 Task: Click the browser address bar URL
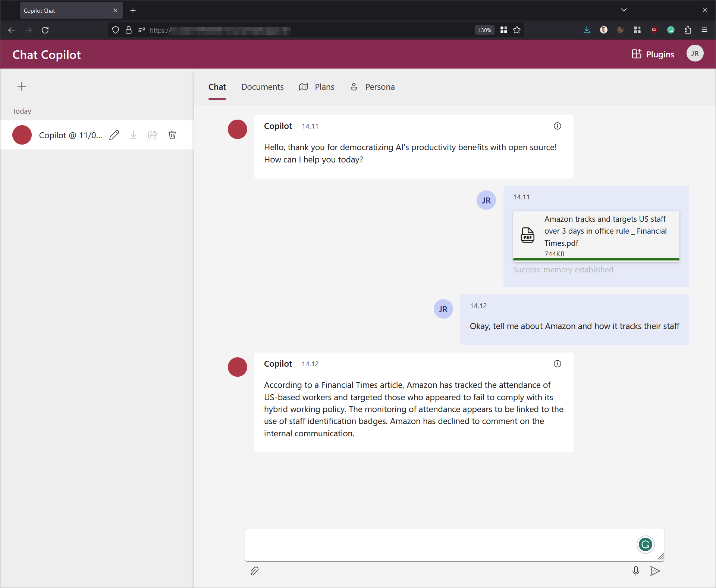[220, 30]
